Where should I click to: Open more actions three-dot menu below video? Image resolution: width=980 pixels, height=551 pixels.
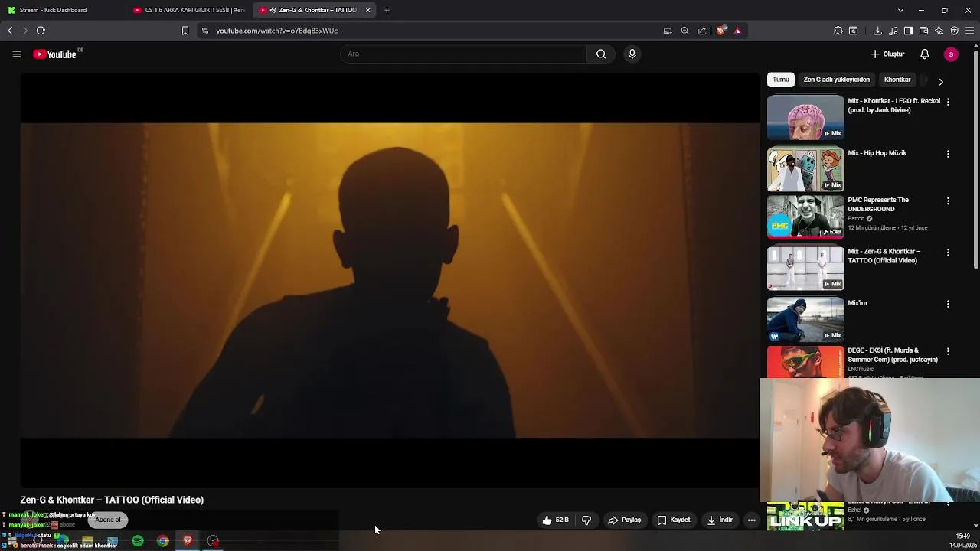(752, 520)
